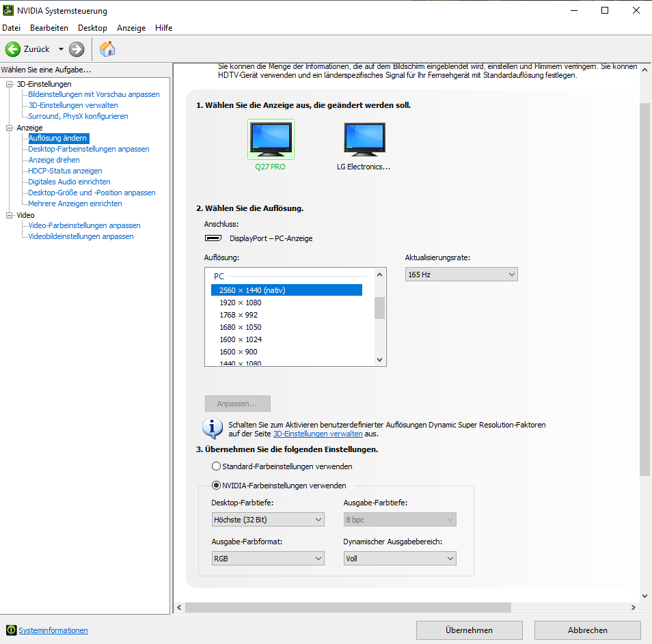
Task: Click main panel vertical scroll down arrow
Action: pyautogui.click(x=645, y=596)
